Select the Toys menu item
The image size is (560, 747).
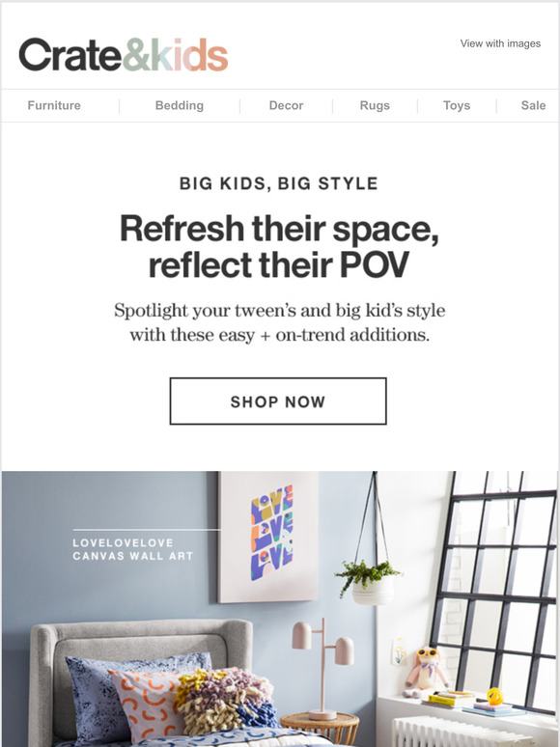(457, 105)
